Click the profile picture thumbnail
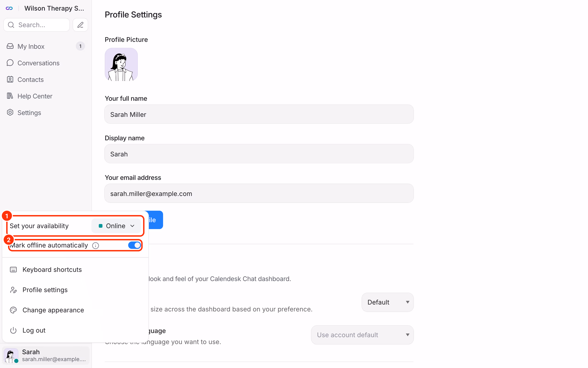 click(121, 64)
